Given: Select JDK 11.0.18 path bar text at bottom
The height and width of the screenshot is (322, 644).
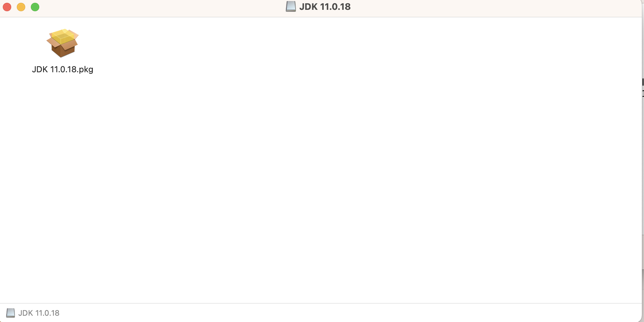Looking at the screenshot, I should click(39, 313).
